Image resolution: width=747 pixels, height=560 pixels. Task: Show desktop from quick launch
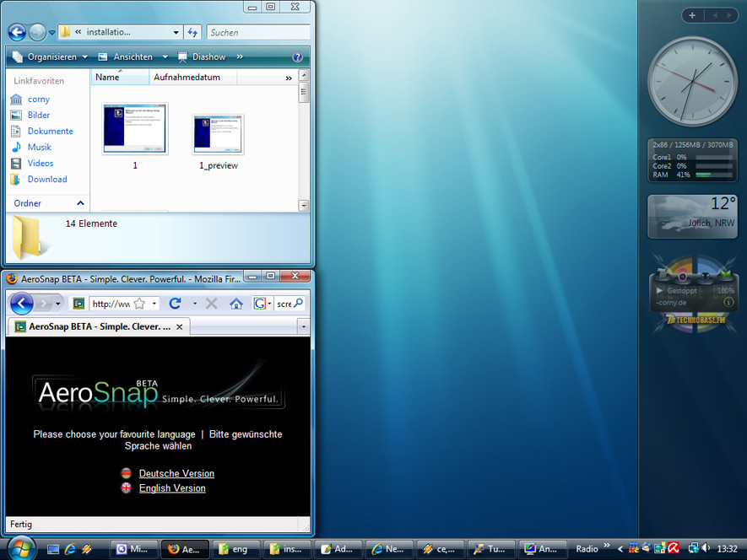click(53, 549)
